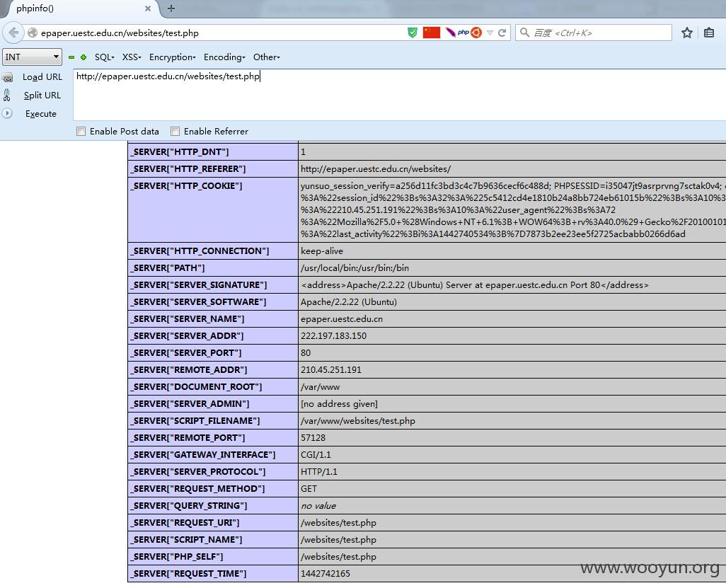Click the browser address bar URL
Viewport: 726px width, 588px height.
coord(120,33)
